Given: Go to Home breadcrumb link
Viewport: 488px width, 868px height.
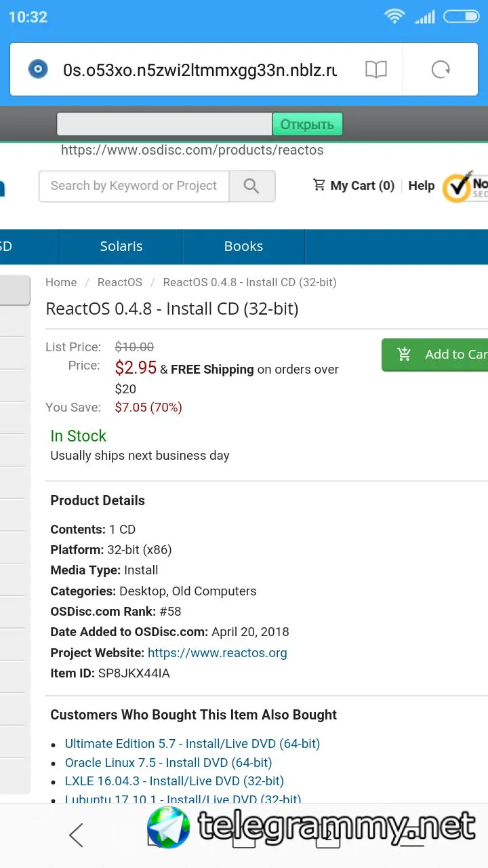Looking at the screenshot, I should (x=61, y=282).
